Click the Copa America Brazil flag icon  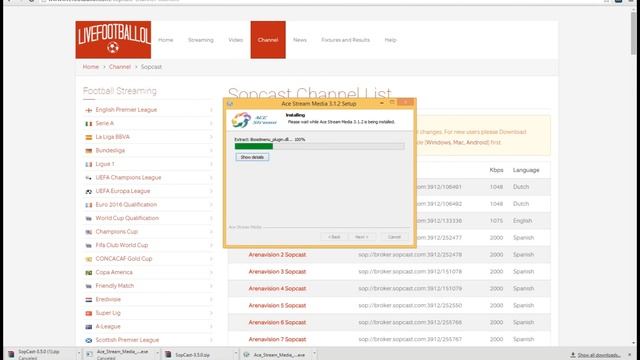[x=89, y=272]
